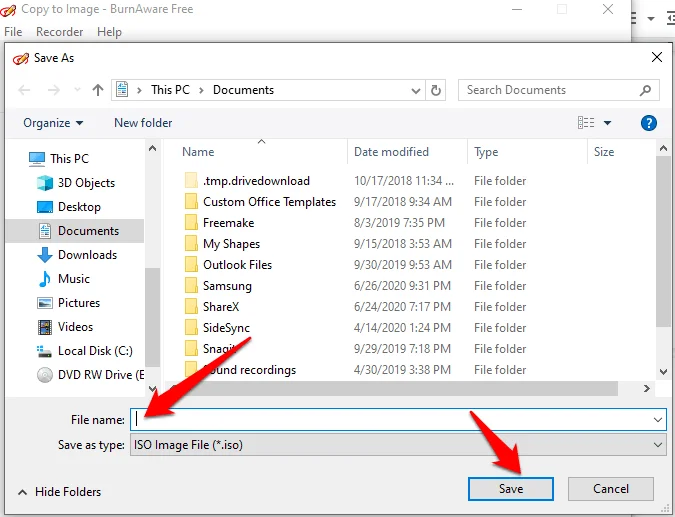Select the Freemake folder
The height and width of the screenshot is (517, 675).
pyautogui.click(x=229, y=223)
